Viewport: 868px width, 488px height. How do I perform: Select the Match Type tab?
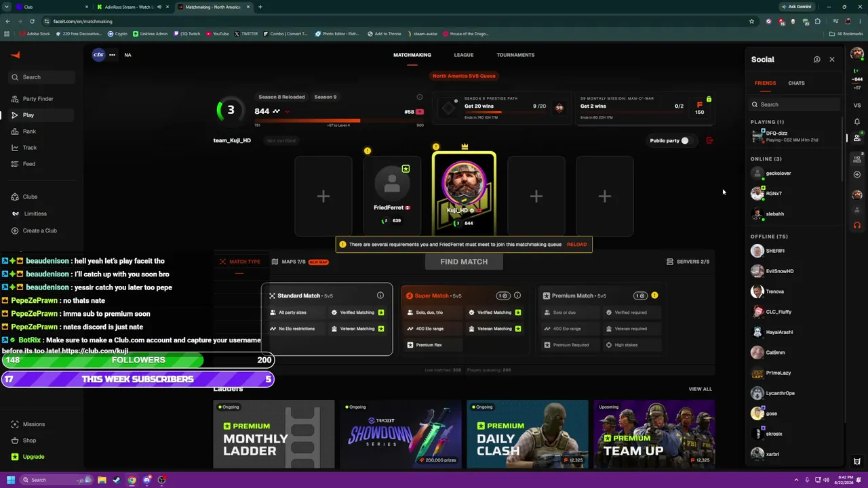pos(240,262)
